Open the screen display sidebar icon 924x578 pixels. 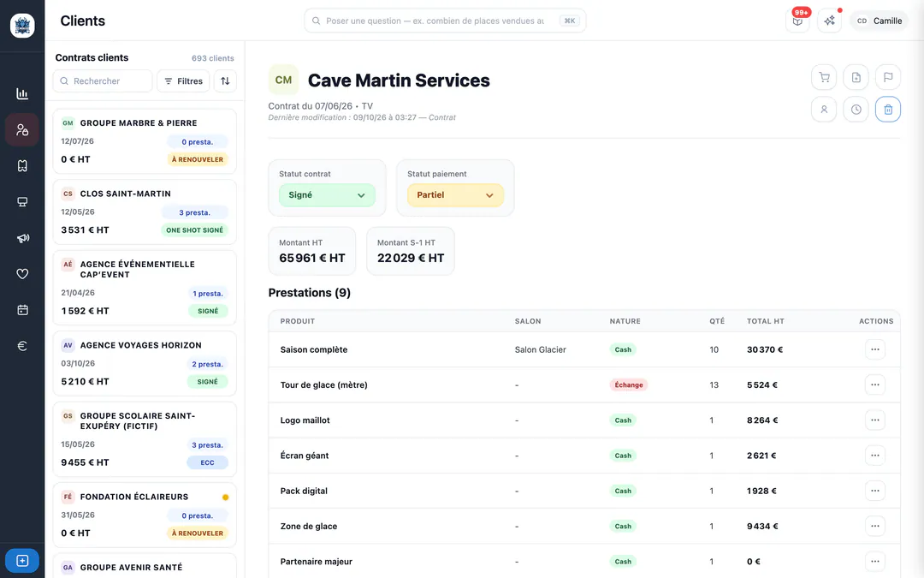21,202
